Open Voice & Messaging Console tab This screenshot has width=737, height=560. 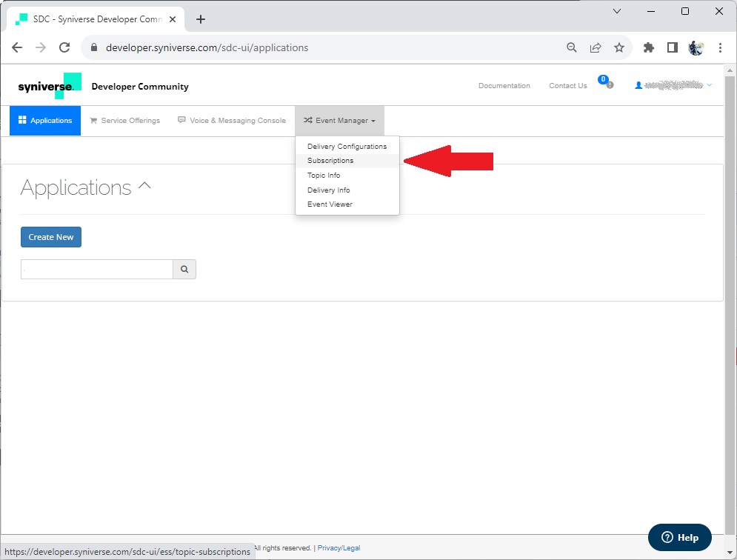pyautogui.click(x=232, y=120)
